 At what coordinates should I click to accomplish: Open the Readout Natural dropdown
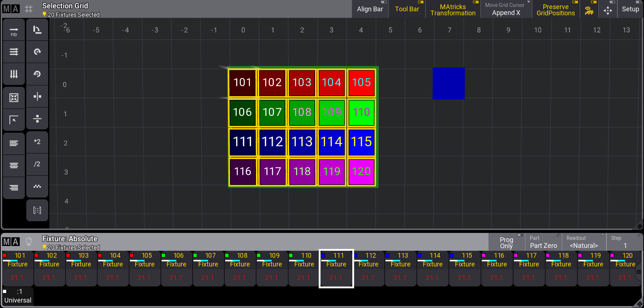point(584,242)
